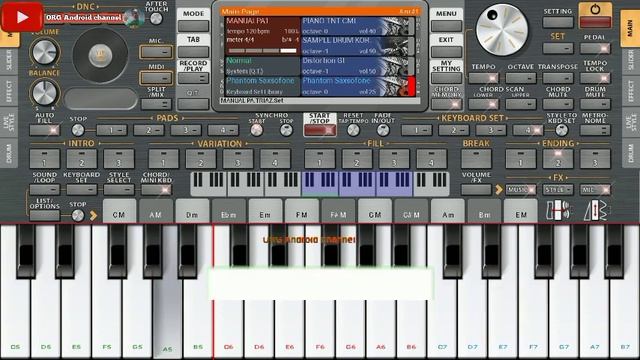Tap the Ebm chord pad
This screenshot has height=360, width=640.
tap(229, 212)
